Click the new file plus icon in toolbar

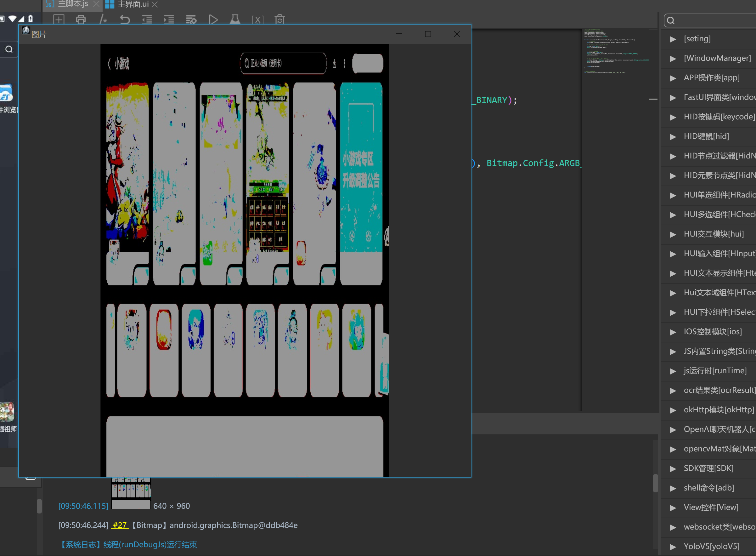click(x=59, y=20)
